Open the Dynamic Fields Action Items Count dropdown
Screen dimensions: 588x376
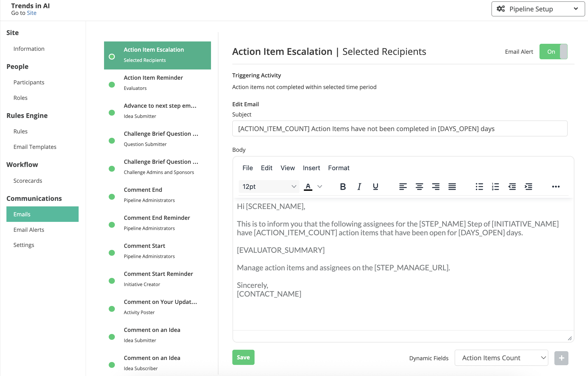point(501,358)
